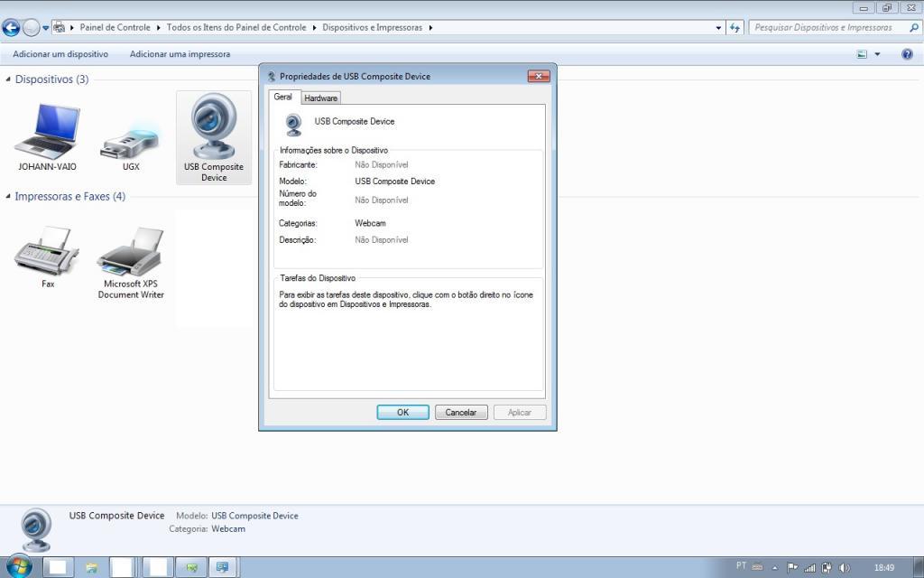Click the webcam icon in the Geral tab
Screen dimensions: 924x578
tap(293, 125)
